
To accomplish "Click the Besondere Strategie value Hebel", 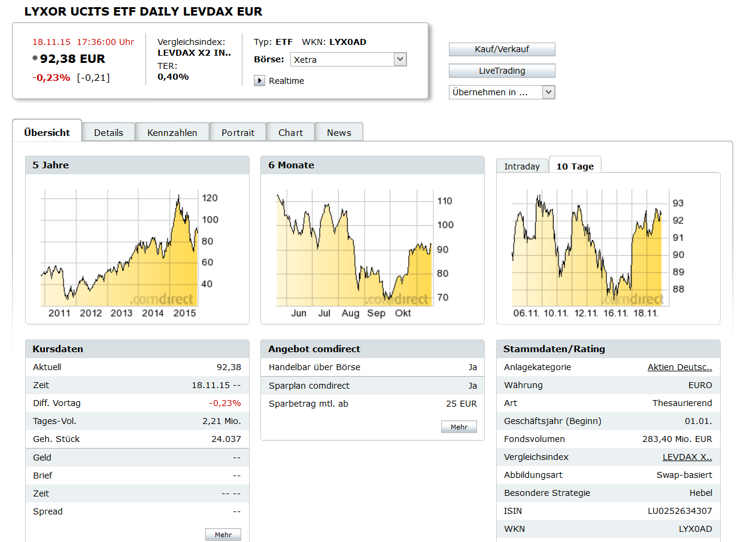I will click(701, 493).
